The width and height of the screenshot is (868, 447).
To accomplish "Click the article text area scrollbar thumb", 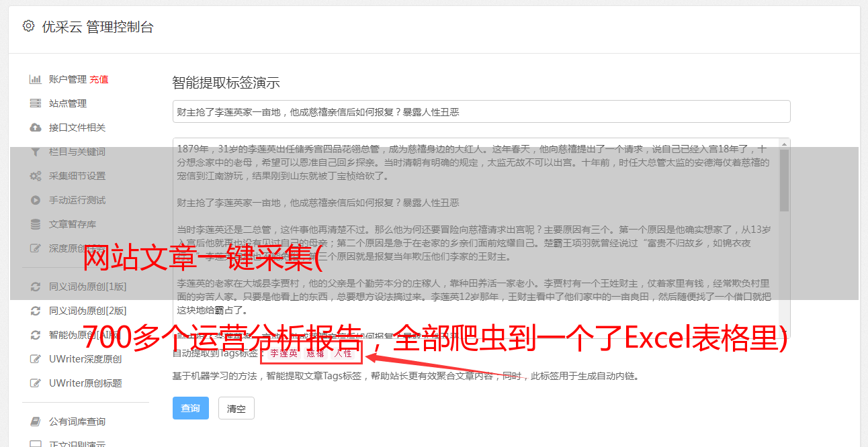I will [x=784, y=180].
